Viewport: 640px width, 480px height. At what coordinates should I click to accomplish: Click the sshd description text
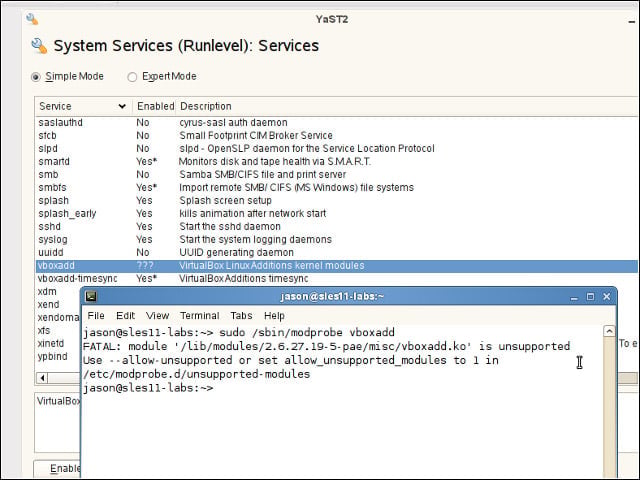[x=230, y=227]
